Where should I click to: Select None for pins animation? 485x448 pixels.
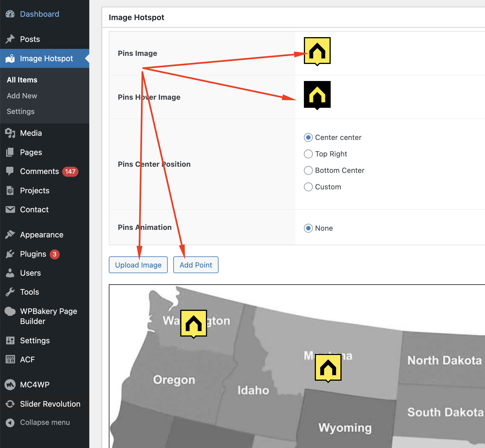pyautogui.click(x=308, y=228)
